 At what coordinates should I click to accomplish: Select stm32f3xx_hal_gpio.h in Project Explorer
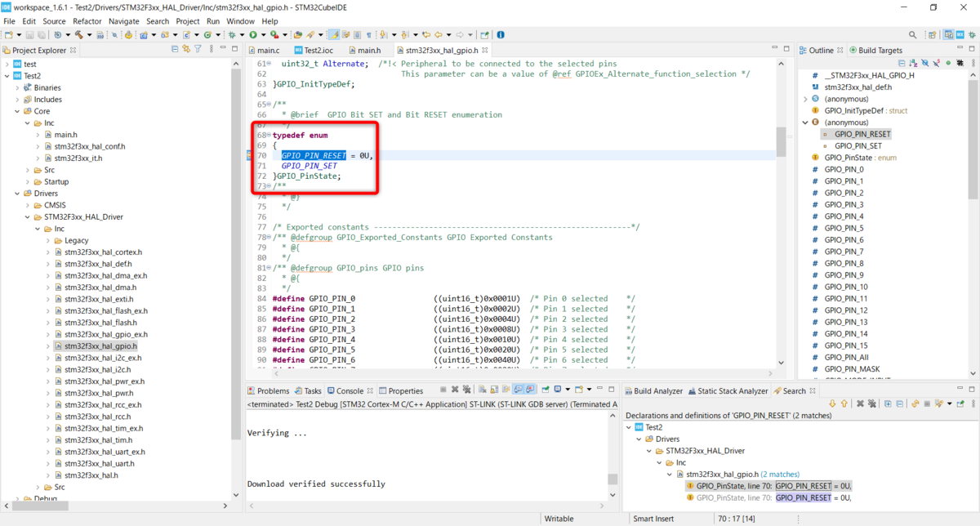tap(100, 346)
